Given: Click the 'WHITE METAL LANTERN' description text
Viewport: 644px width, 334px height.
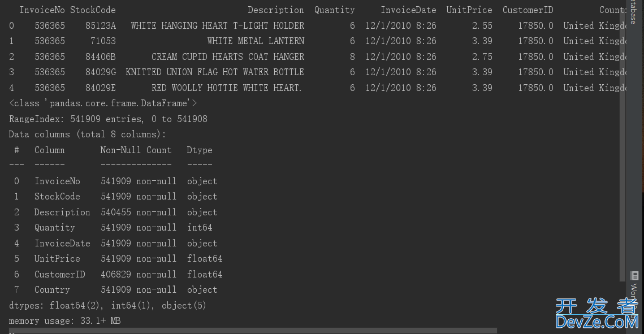Looking at the screenshot, I should [256, 41].
